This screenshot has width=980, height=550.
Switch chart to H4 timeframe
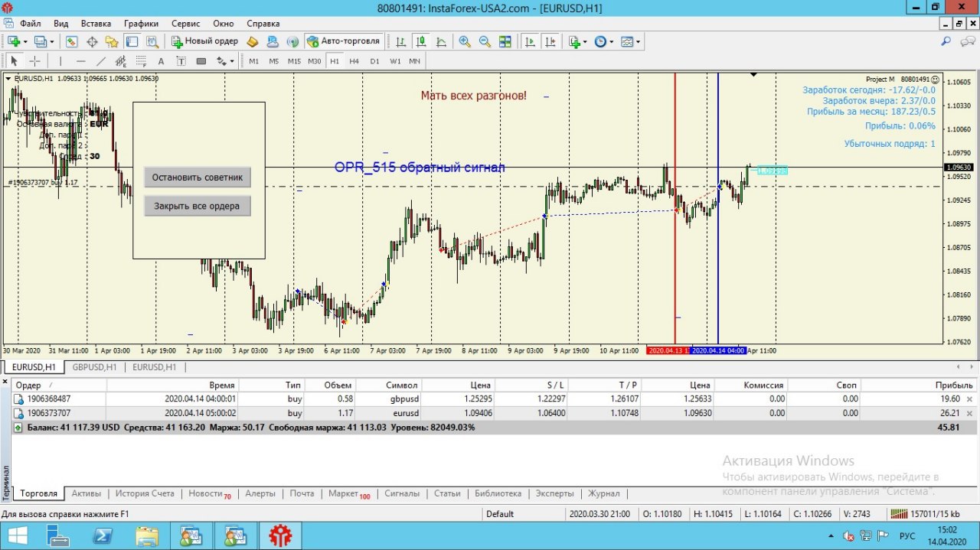pyautogui.click(x=354, y=61)
